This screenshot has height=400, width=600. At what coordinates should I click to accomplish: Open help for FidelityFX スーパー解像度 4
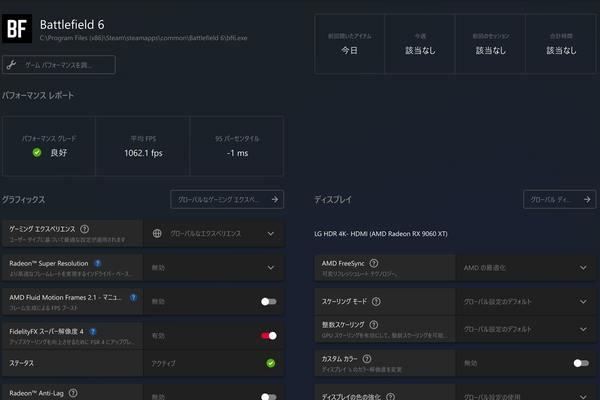point(93,331)
